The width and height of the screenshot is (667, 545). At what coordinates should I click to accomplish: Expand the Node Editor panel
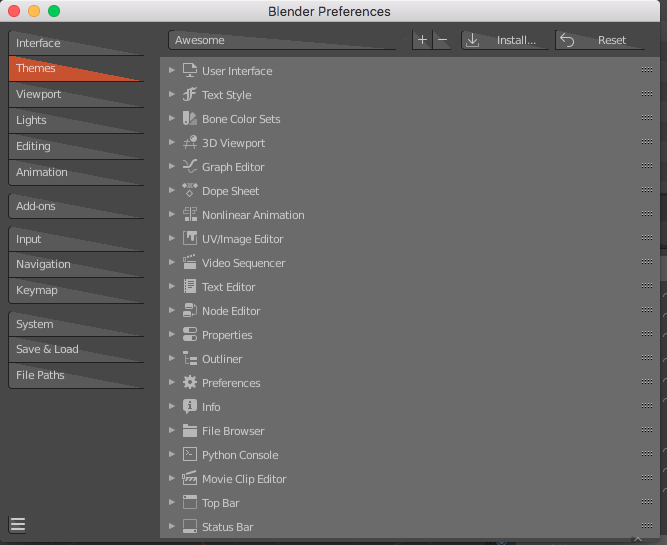[x=172, y=310]
